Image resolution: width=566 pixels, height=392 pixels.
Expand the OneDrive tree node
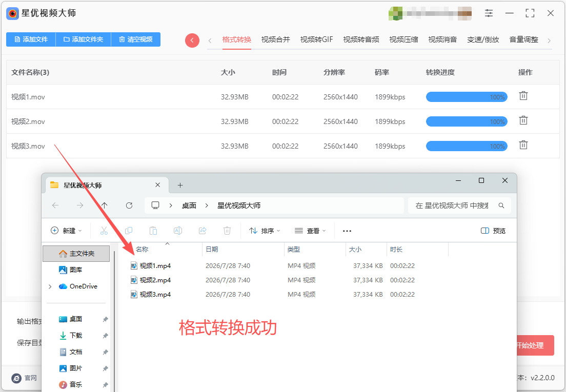pos(50,286)
